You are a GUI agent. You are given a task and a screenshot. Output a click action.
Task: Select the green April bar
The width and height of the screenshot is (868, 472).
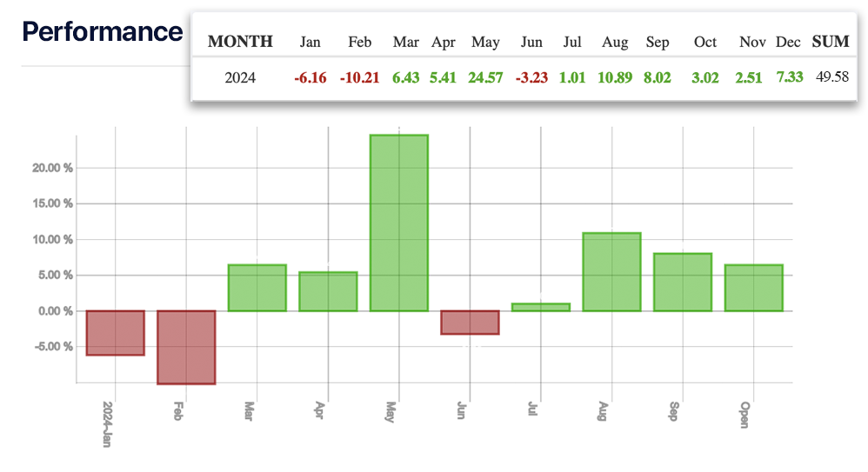[x=328, y=291]
